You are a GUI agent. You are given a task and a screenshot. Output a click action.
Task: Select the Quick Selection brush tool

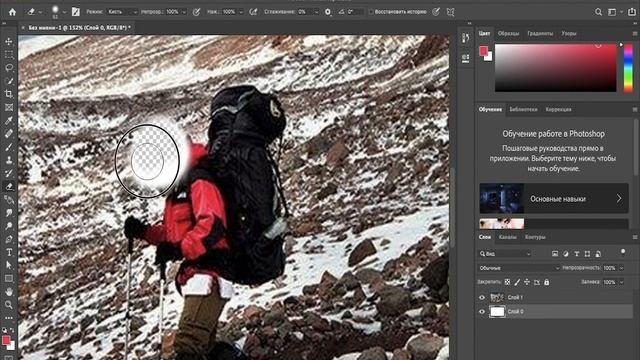coord(9,81)
